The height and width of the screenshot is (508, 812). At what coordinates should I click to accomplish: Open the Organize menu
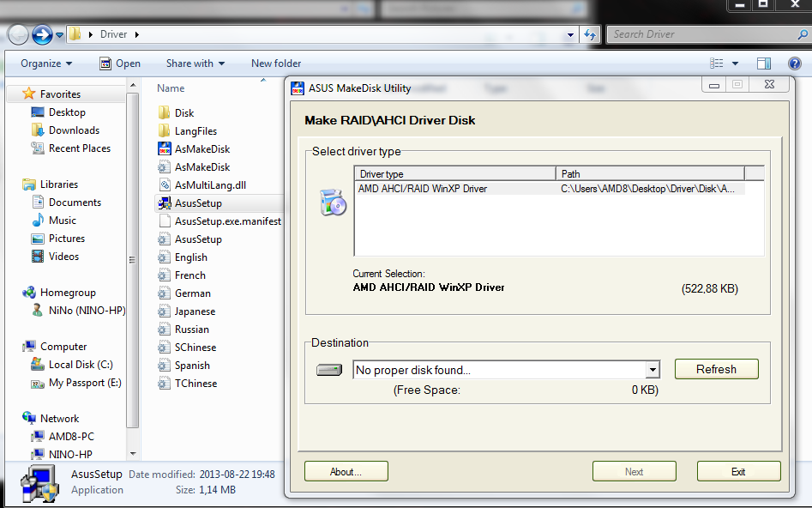(46, 63)
